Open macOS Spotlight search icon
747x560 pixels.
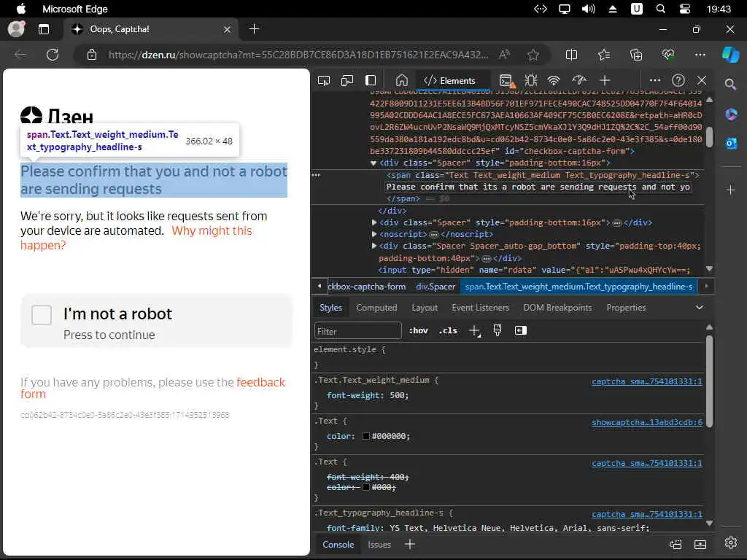click(660, 9)
